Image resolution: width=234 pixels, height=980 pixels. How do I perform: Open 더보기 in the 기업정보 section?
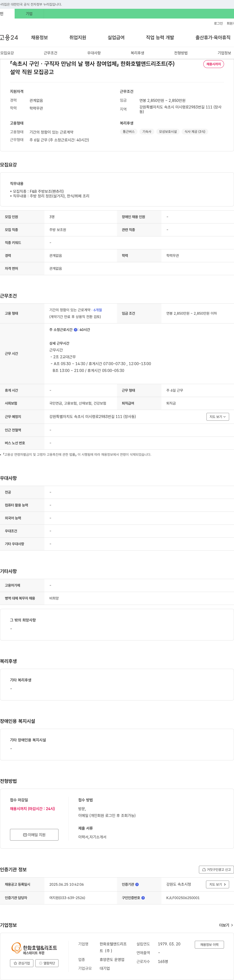[x=226, y=925]
